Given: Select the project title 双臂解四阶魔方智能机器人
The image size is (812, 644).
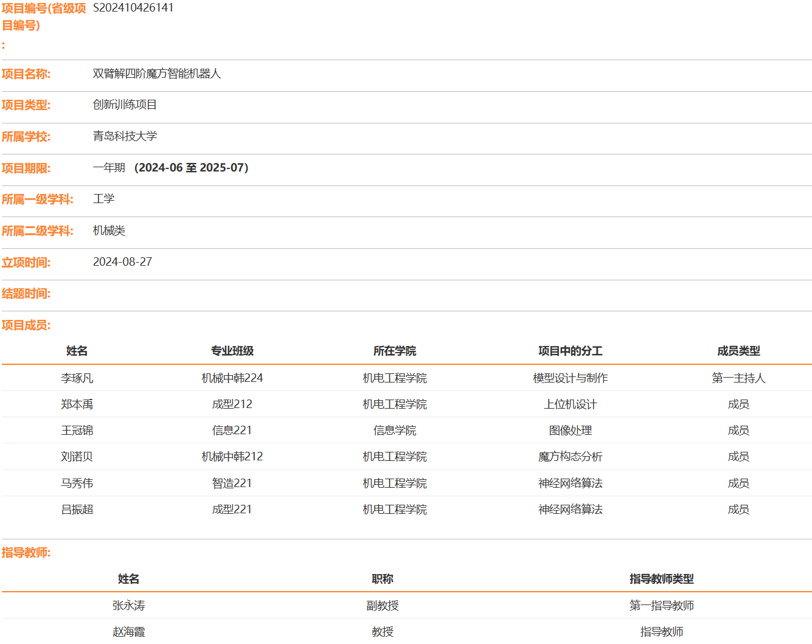Looking at the screenshot, I should click(156, 74).
